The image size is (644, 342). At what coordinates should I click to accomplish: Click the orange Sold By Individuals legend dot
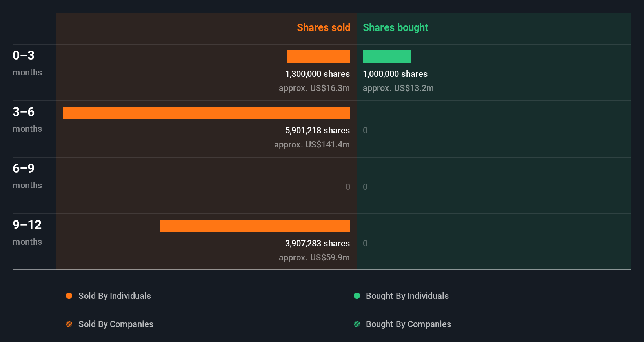point(69,296)
